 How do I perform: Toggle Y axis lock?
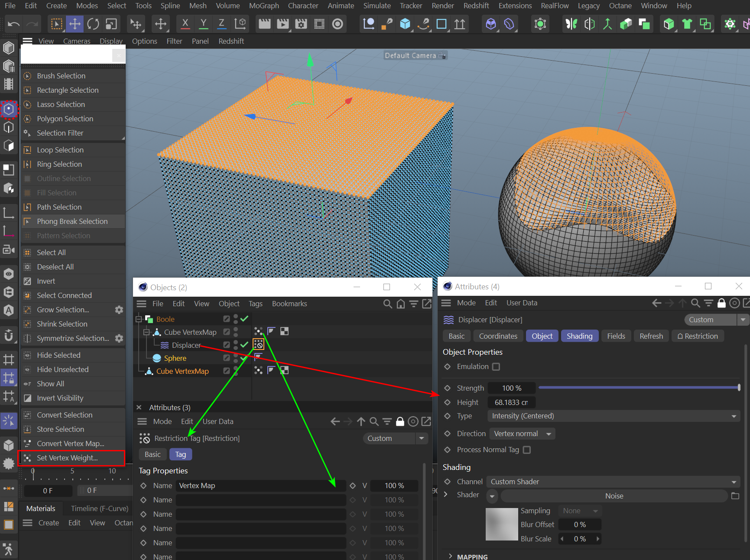point(203,24)
